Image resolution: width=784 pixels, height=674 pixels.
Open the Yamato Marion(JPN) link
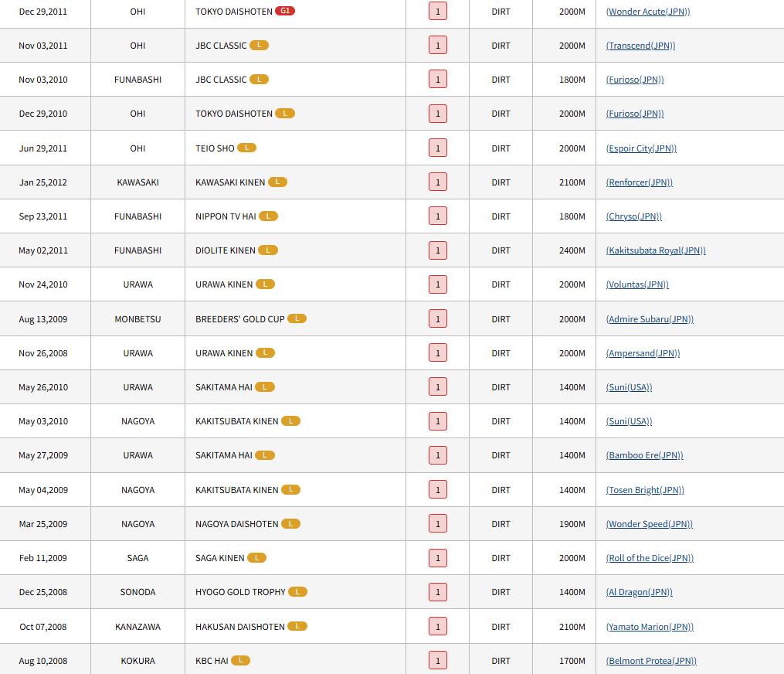(x=650, y=627)
